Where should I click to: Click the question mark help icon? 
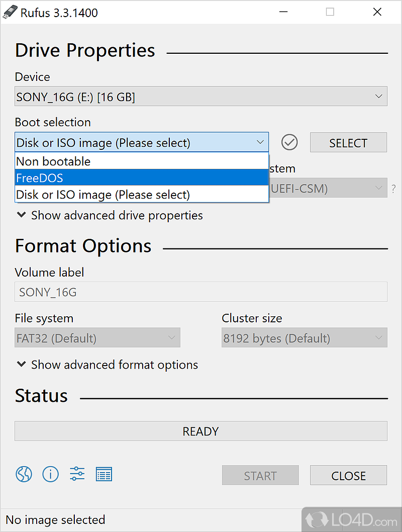(393, 189)
